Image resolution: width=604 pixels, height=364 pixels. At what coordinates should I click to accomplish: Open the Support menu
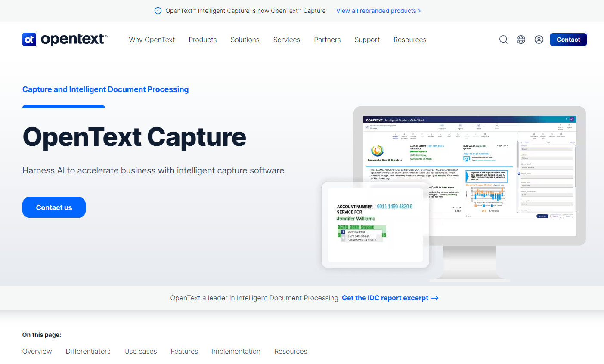pyautogui.click(x=367, y=40)
